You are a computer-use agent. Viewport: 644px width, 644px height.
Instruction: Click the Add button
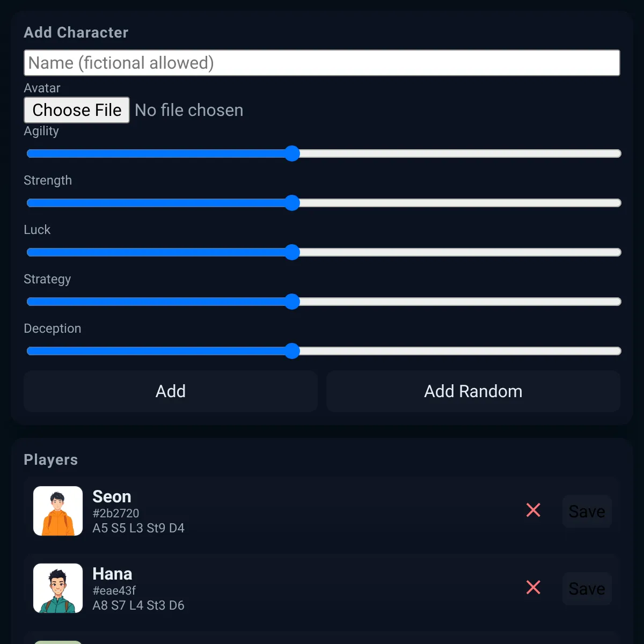tap(171, 391)
